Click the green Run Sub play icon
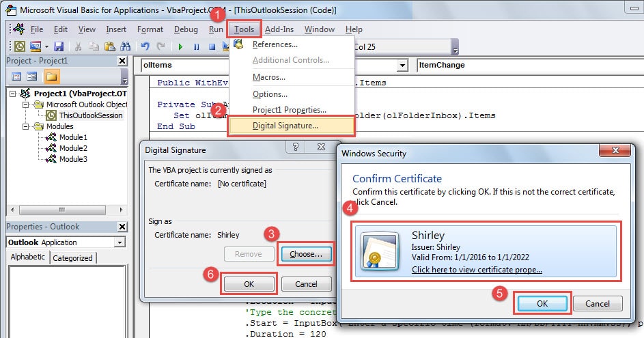Viewport: 644px width, 338px height. (x=180, y=47)
